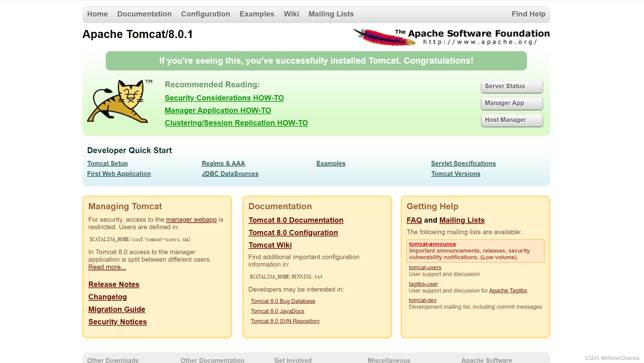The height and width of the screenshot is (363, 644).
Task: Open the Manager App button
Action: tap(511, 103)
